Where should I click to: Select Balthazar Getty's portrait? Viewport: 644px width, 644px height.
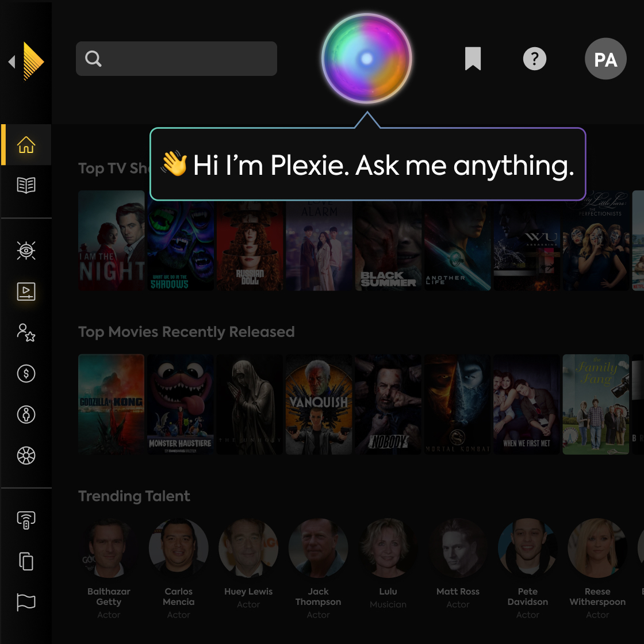(109, 548)
